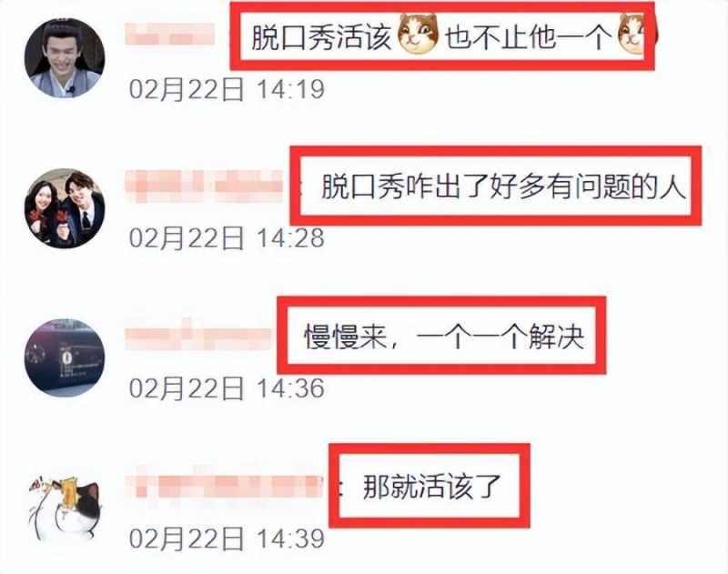Click the blurred username of the first commenter
This screenshot has height=574, width=728.
click(170, 35)
